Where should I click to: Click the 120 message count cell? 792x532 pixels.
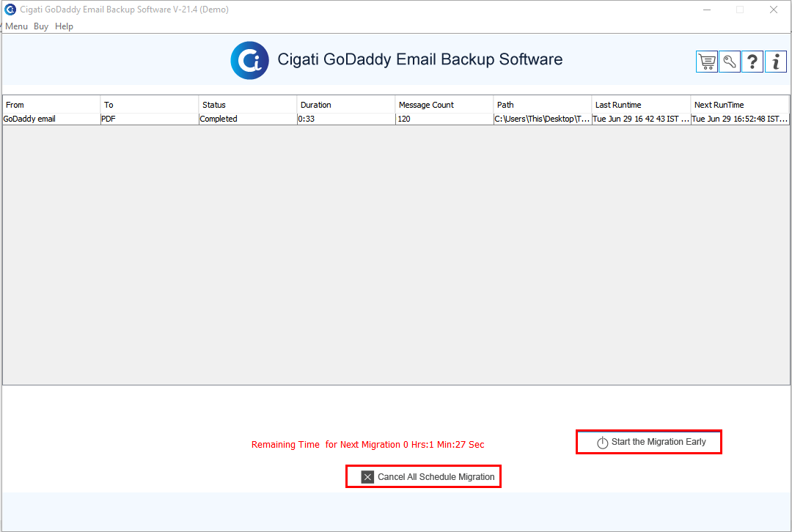(444, 119)
